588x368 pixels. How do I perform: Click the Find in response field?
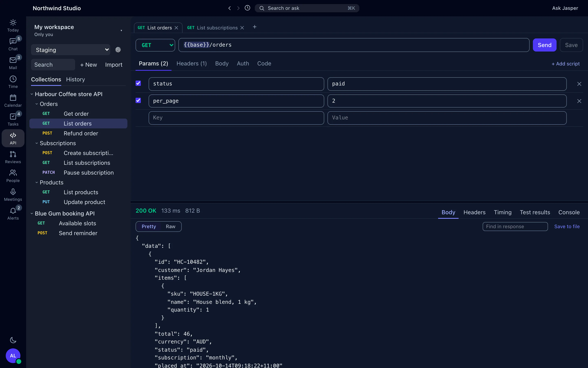(515, 226)
